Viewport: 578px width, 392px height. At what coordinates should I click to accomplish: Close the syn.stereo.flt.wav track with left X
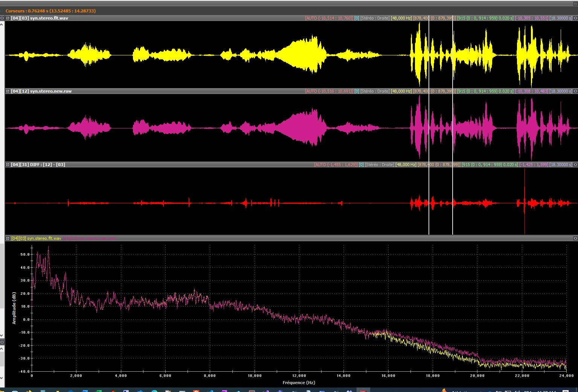[x=2, y=18]
